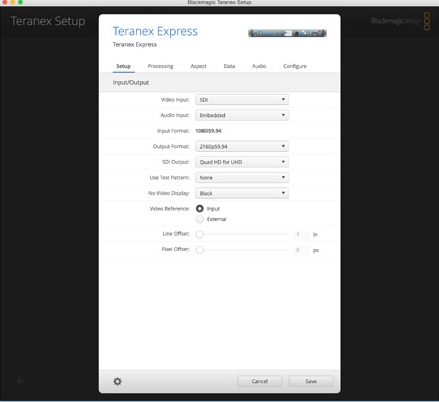The height and width of the screenshot is (402, 439).
Task: Open the Output Format dropdown
Action: 242,146
